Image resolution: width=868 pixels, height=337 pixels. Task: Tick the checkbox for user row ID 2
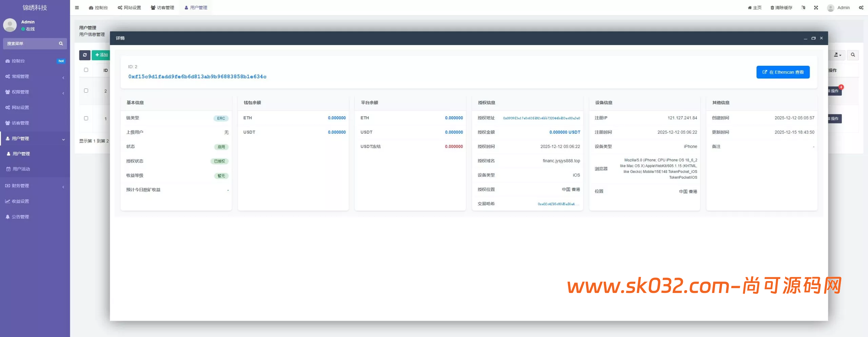[x=86, y=90]
